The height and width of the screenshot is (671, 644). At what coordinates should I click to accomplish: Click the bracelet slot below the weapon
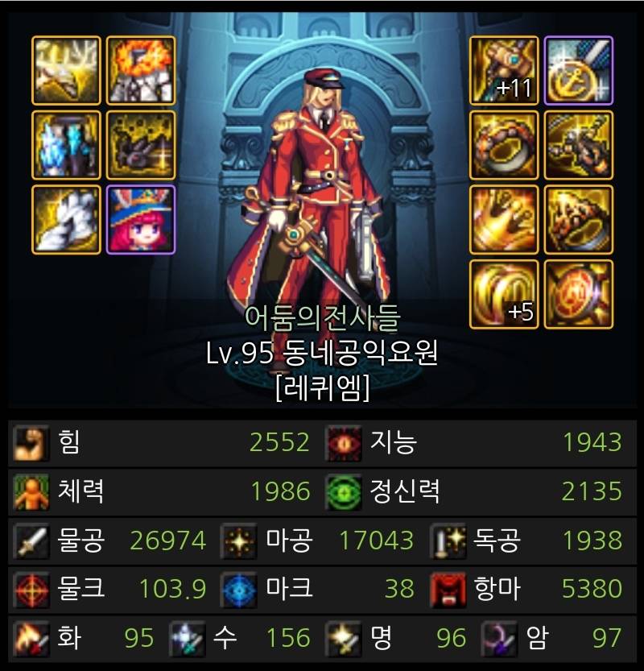(504, 145)
